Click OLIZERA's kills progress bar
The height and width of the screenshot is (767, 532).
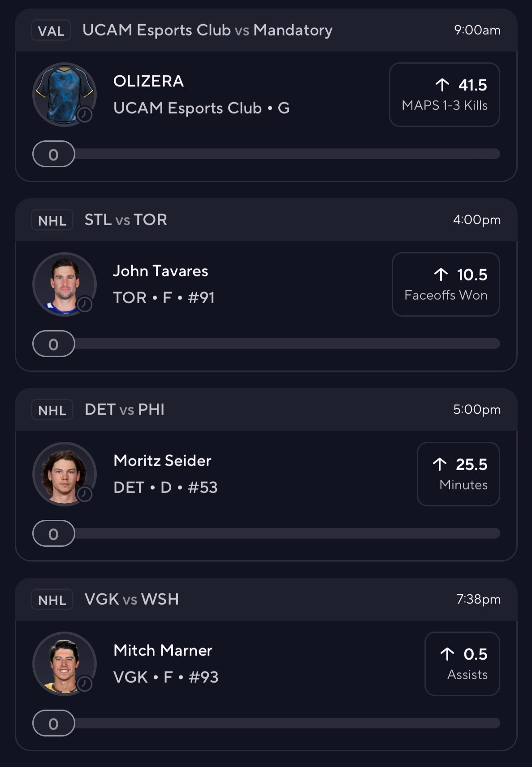pyautogui.click(x=287, y=154)
